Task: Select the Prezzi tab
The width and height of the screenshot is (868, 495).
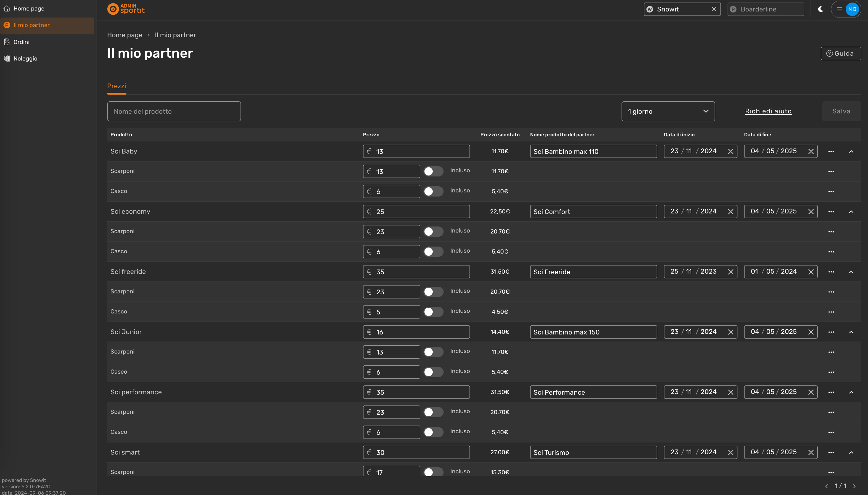Action: pos(117,86)
